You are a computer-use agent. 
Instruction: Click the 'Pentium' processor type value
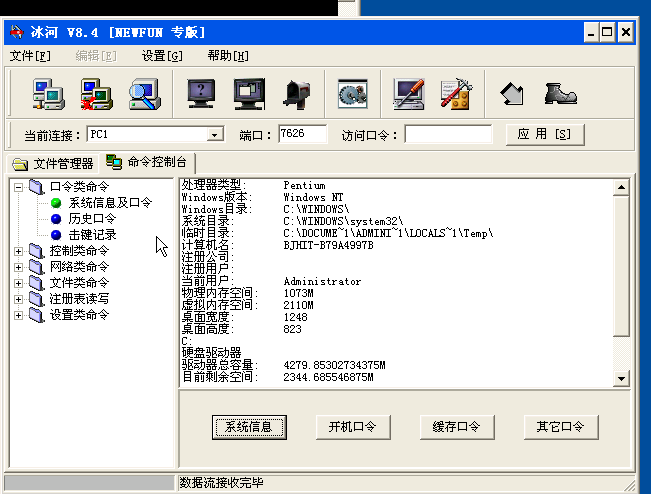305,186
